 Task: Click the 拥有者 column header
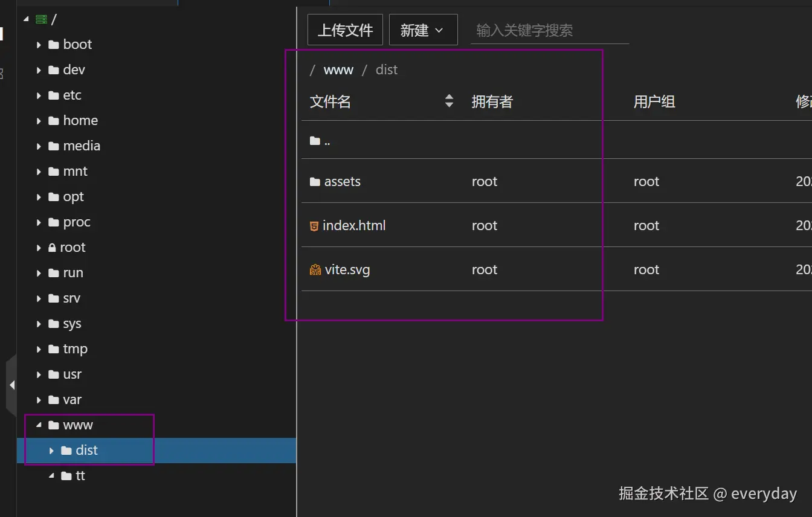(492, 101)
